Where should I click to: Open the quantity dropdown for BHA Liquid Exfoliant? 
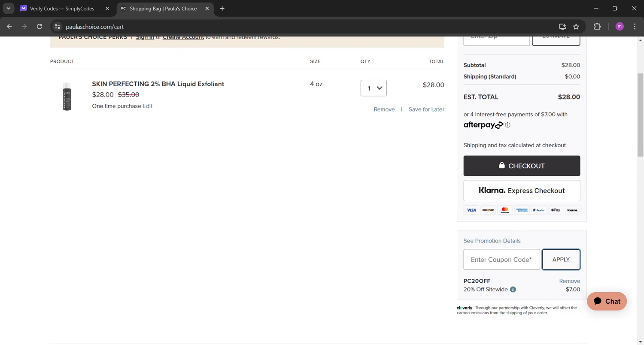374,88
